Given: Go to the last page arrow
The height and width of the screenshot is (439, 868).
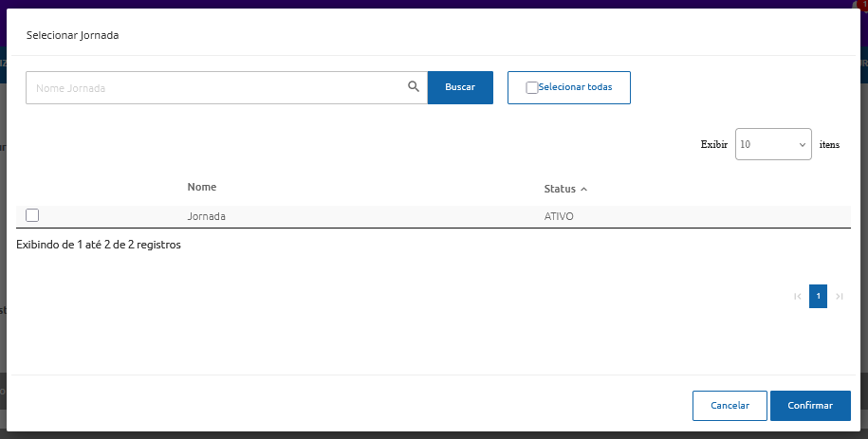Looking at the screenshot, I should pos(839,297).
